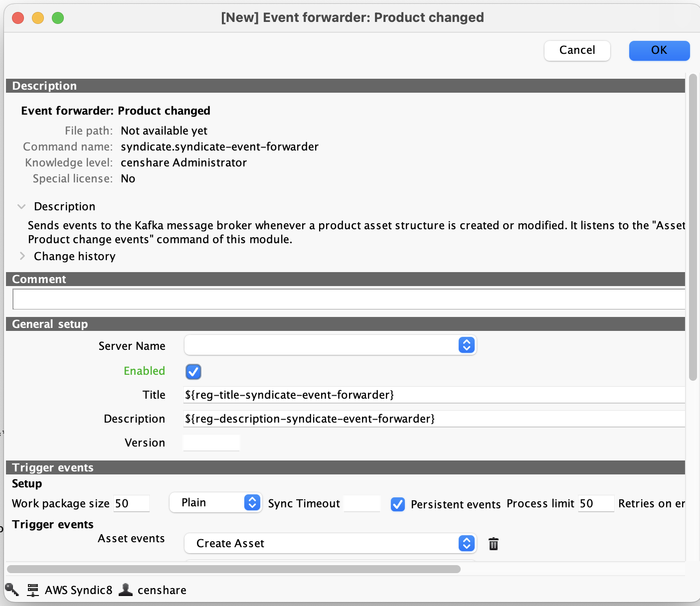The width and height of the screenshot is (700, 606).
Task: Confirm with the OK button
Action: pos(659,50)
